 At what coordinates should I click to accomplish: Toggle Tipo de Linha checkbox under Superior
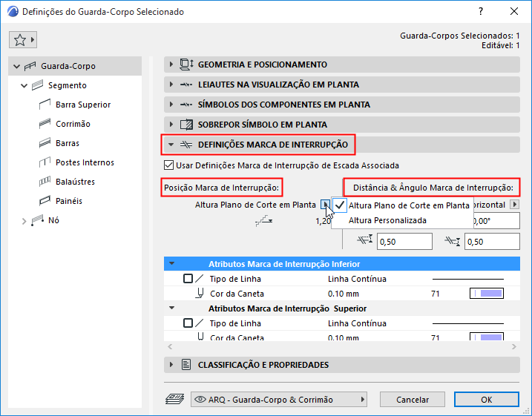pyautogui.click(x=188, y=323)
